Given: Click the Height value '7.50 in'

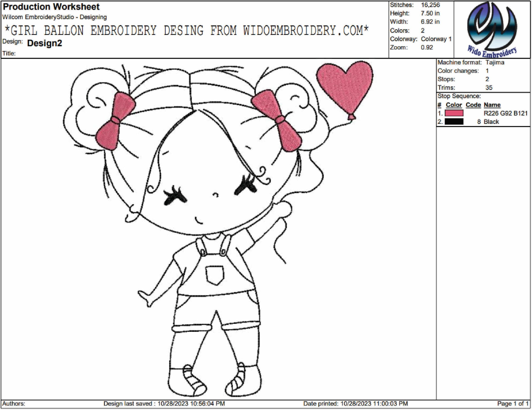Looking at the screenshot, I should [x=430, y=13].
